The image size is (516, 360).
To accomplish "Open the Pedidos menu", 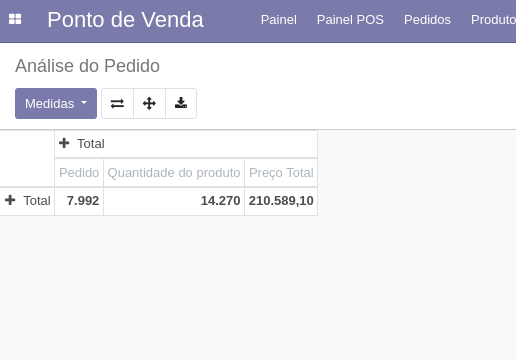I will click(x=427, y=20).
